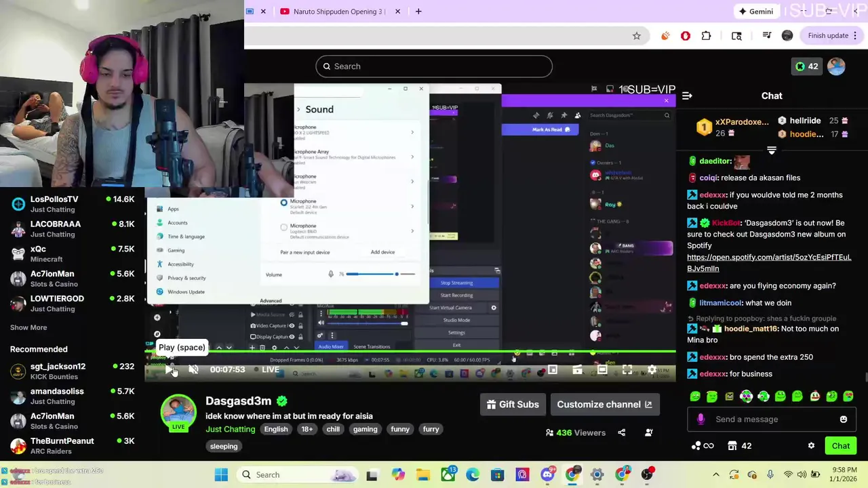Click the headphones-wearing green emote with tongue out

[x=746, y=396]
